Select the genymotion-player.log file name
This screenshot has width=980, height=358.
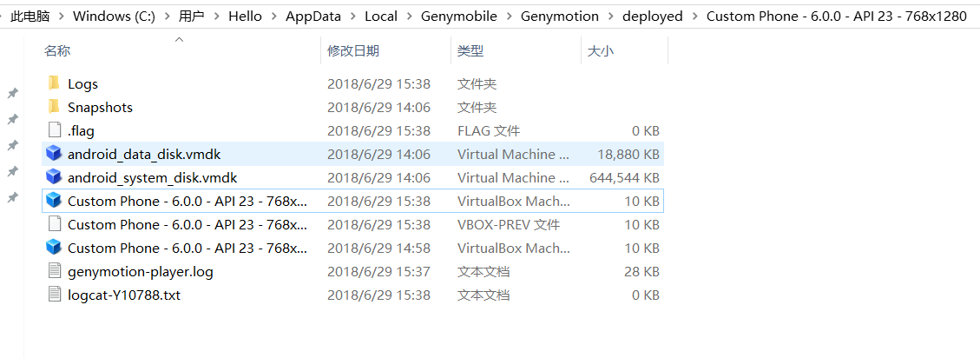(141, 272)
